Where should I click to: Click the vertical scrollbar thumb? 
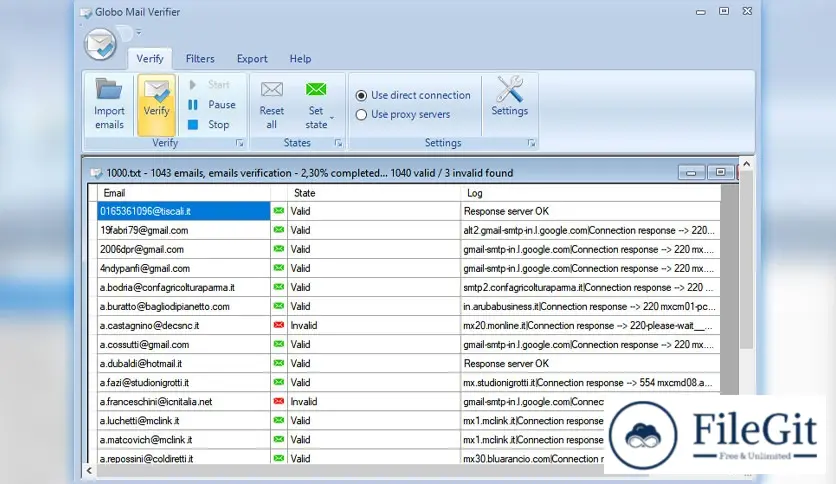[746, 260]
